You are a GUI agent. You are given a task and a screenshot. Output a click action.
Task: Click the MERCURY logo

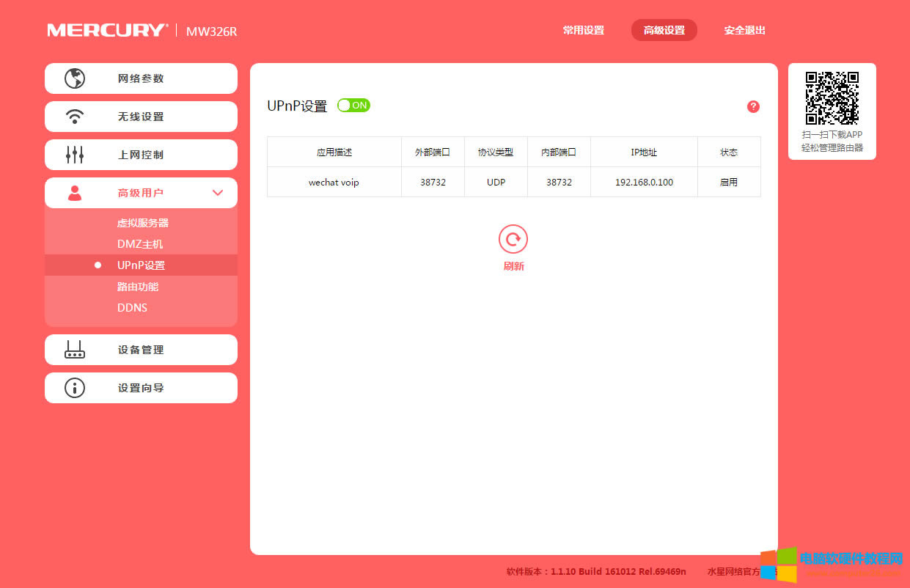click(105, 29)
